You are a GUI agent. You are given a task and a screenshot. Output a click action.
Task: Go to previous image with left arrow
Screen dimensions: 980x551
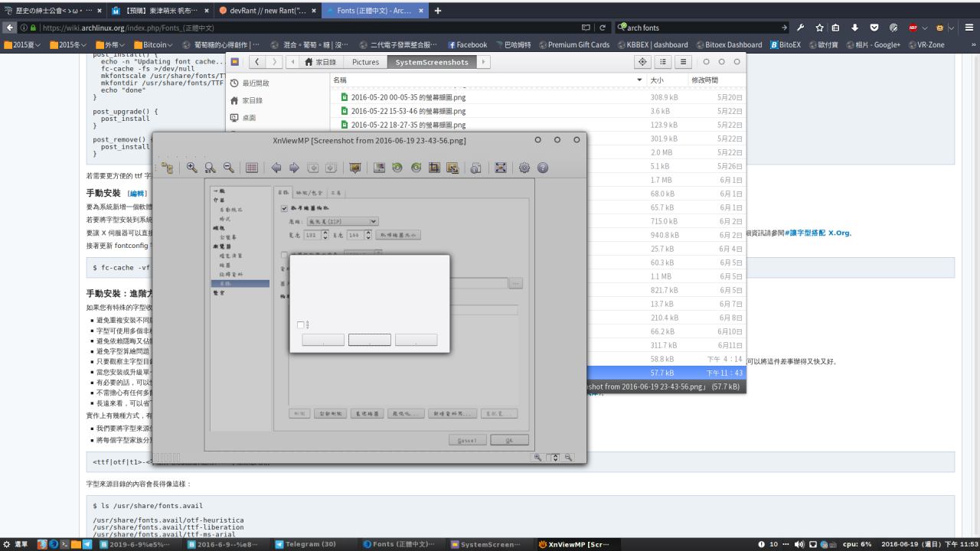click(x=276, y=168)
